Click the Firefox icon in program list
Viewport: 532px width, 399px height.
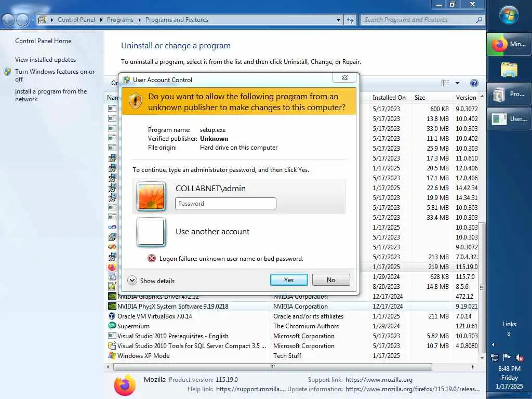pyautogui.click(x=112, y=267)
